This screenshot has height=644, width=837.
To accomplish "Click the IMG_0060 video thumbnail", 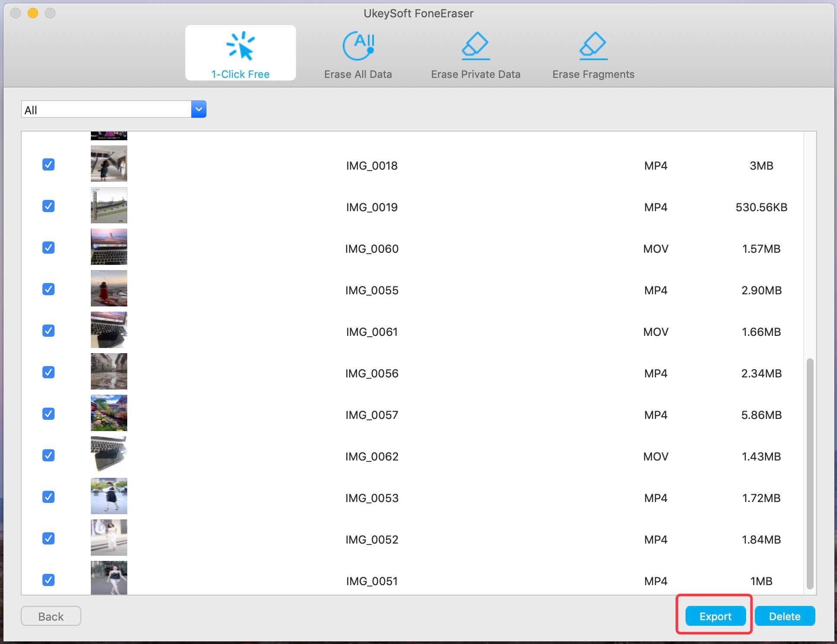I will (x=109, y=247).
